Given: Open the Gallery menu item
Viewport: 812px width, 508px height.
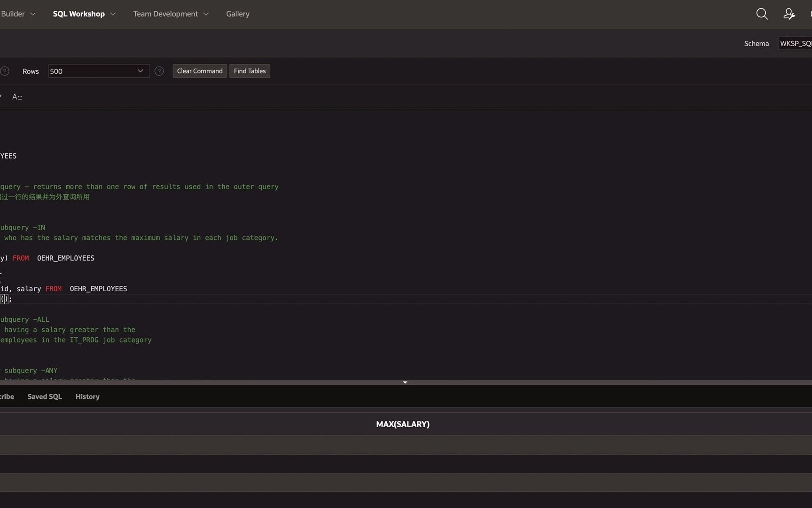Looking at the screenshot, I should tap(238, 14).
